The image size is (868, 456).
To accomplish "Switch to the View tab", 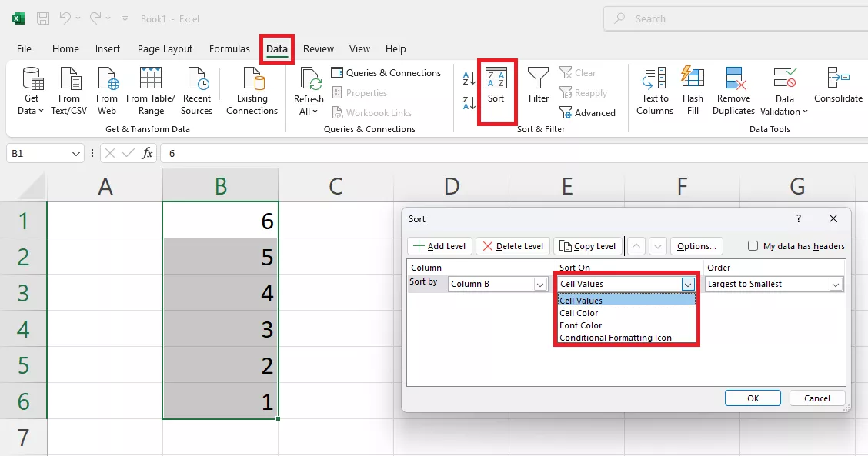I will [x=359, y=48].
